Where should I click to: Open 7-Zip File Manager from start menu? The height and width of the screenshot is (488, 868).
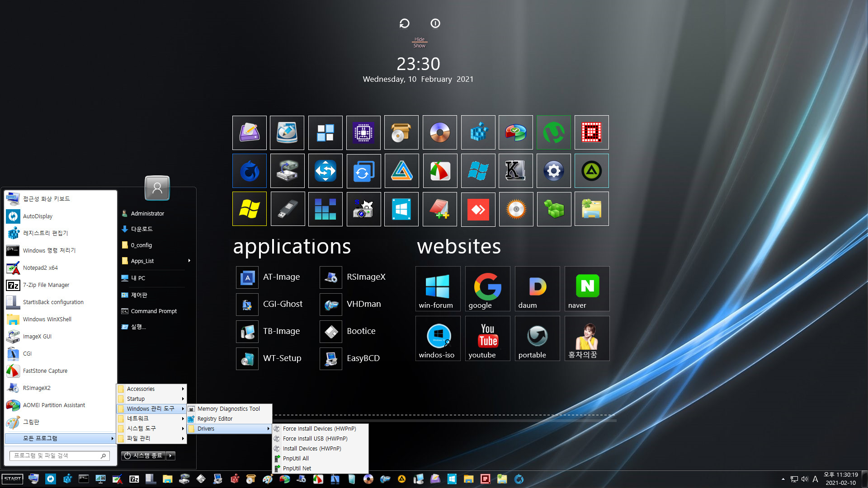coord(60,285)
